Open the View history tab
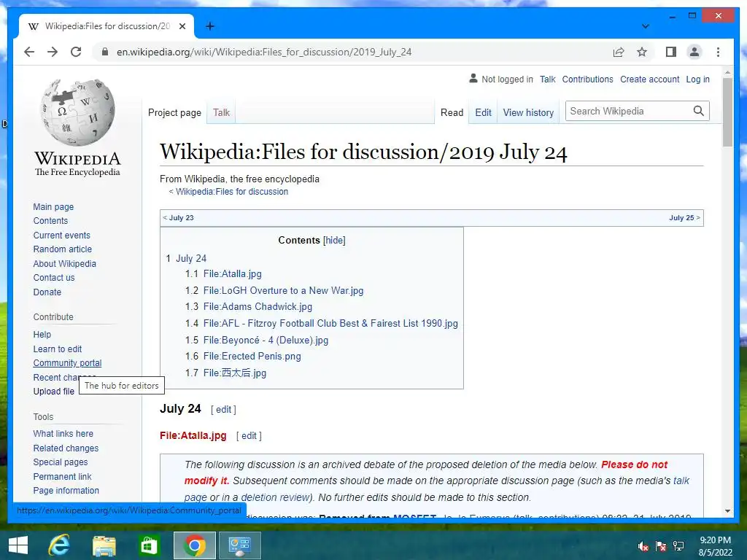This screenshot has width=747, height=560. [528, 112]
